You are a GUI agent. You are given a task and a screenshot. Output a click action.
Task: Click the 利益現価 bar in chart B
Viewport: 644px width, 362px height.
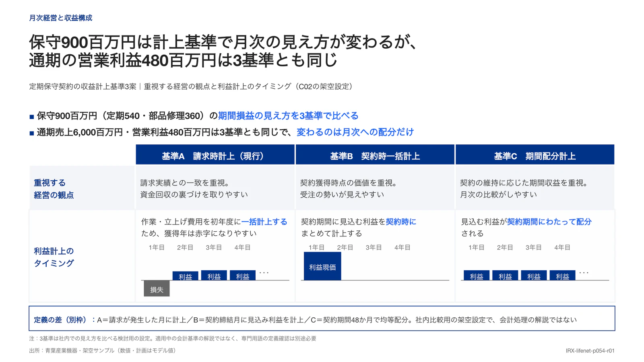coord(322,266)
